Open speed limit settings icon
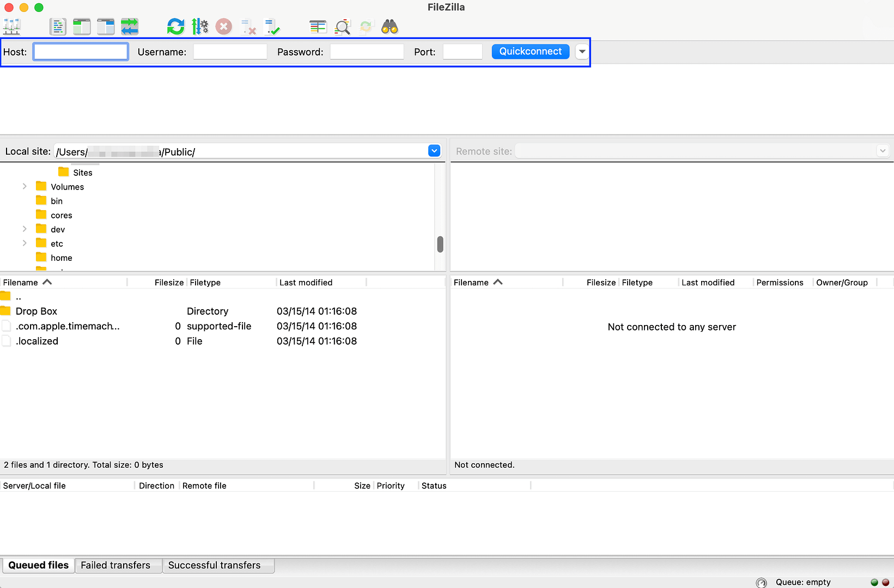This screenshot has height=588, width=894. pyautogui.click(x=200, y=26)
